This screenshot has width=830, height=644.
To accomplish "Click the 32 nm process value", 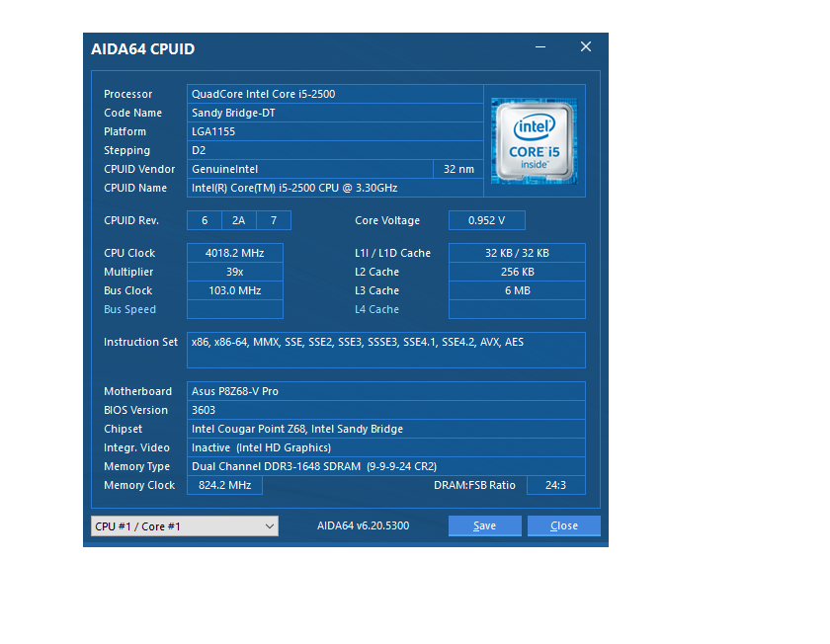I will [458, 169].
